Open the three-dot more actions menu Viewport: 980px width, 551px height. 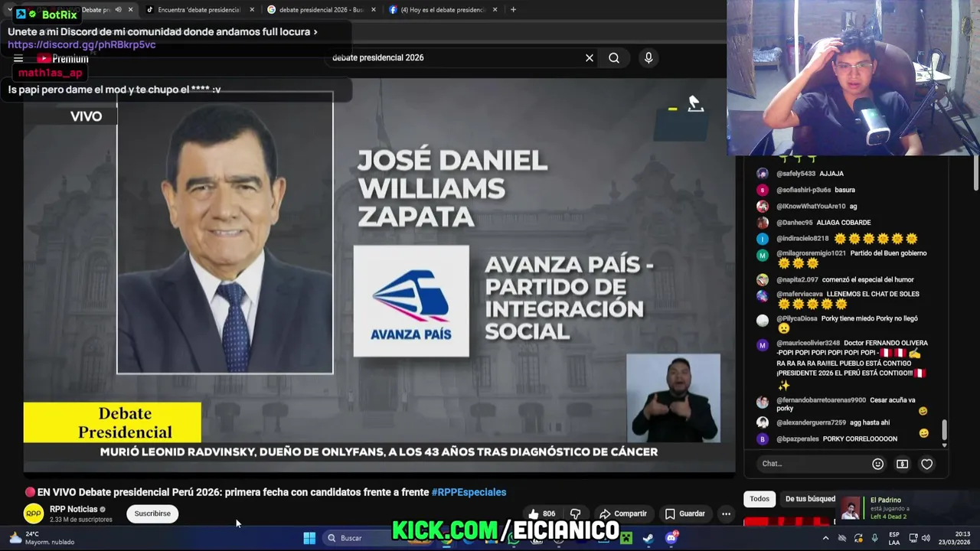(726, 514)
